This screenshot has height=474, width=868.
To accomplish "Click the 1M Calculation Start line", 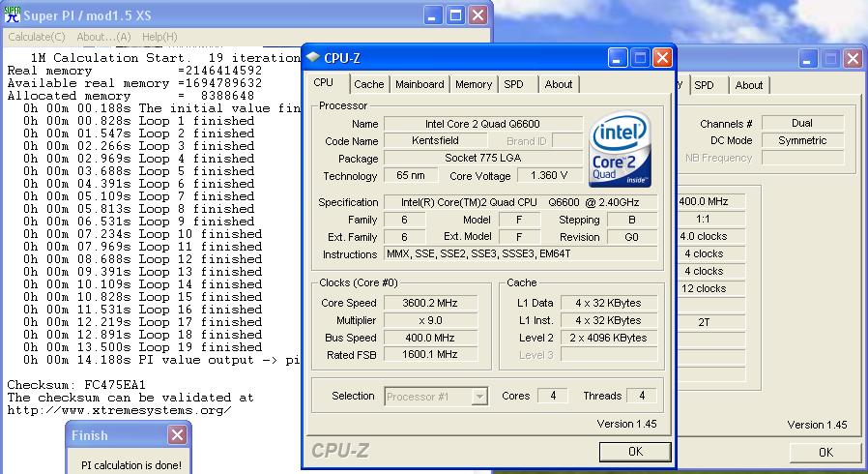I will [165, 58].
